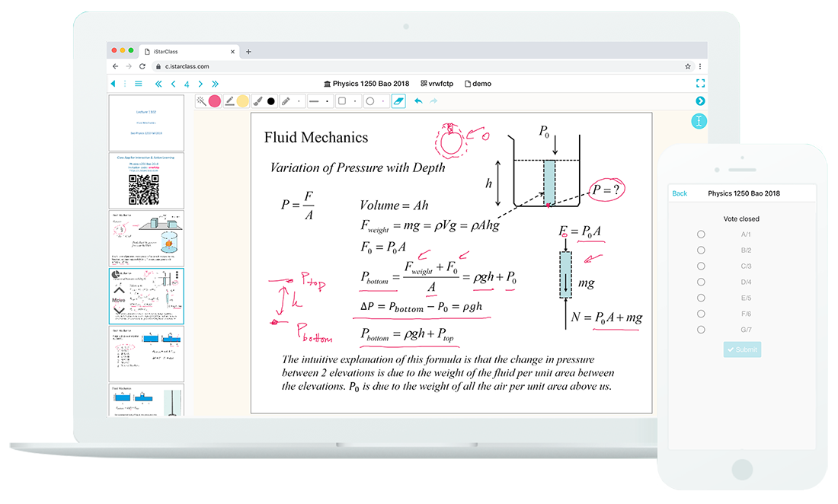Select the circle shape tool
Image resolution: width=838 pixels, height=504 pixels.
[x=369, y=101]
